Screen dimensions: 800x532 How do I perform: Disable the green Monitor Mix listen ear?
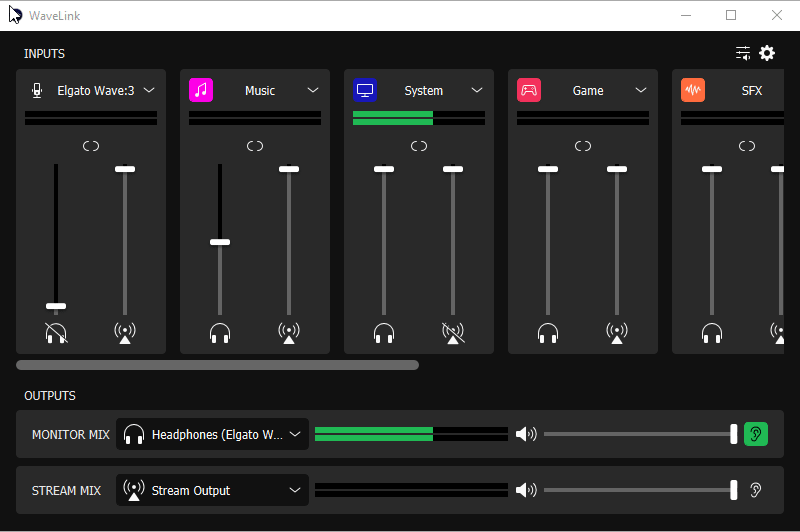point(756,434)
